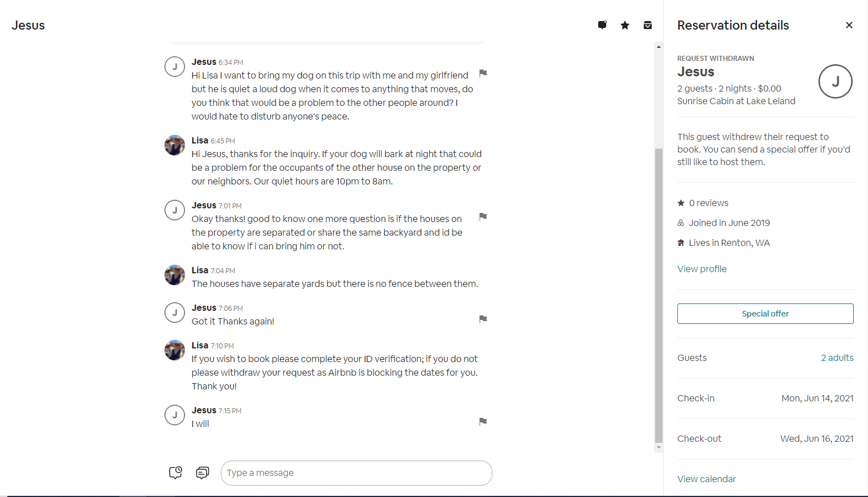This screenshot has height=497, width=868.
Task: Close the Reservation details panel
Action: tap(849, 25)
